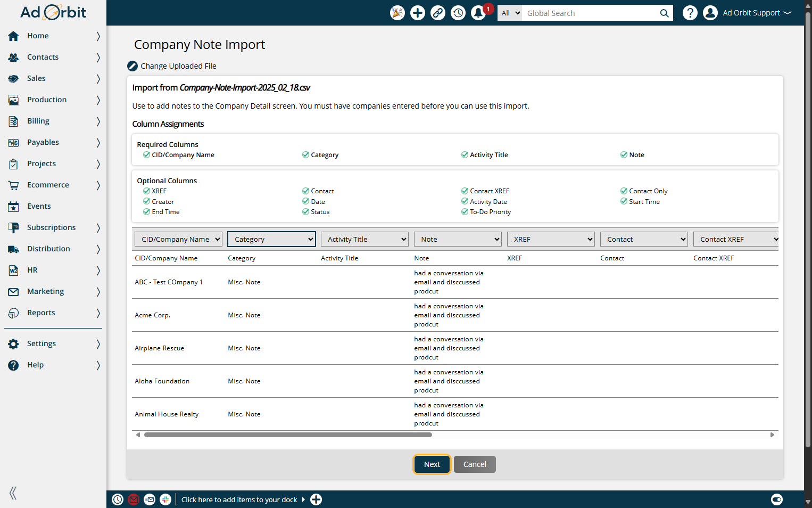
Task: Open the Activity Title column dropdown
Action: click(x=364, y=240)
